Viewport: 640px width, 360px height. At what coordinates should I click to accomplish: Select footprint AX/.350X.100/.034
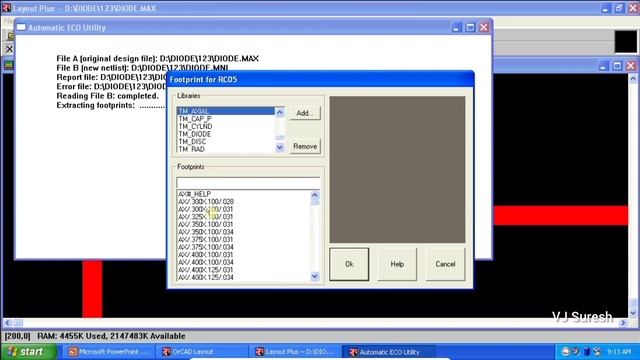point(244,232)
